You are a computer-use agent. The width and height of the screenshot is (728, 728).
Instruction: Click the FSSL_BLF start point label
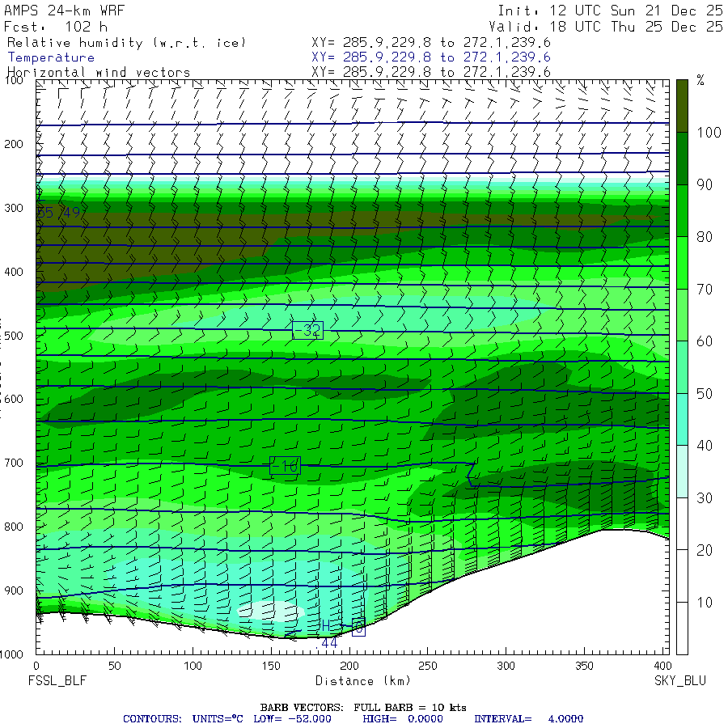pyautogui.click(x=58, y=681)
